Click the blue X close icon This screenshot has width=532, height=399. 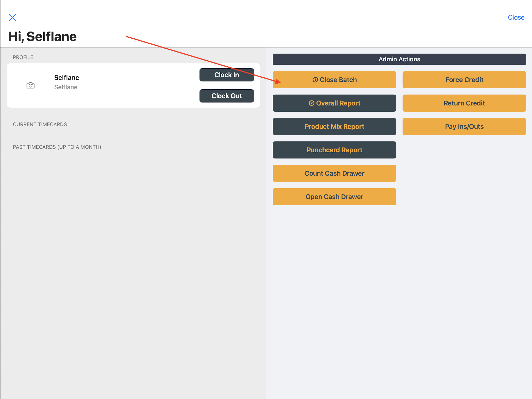click(12, 18)
